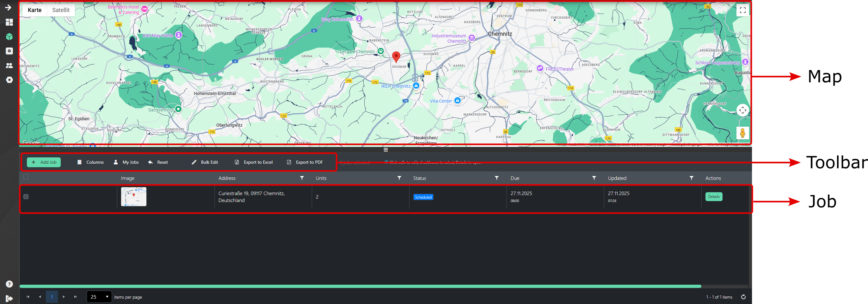Open the items per page dropdown
The width and height of the screenshot is (868, 304).
tap(99, 297)
